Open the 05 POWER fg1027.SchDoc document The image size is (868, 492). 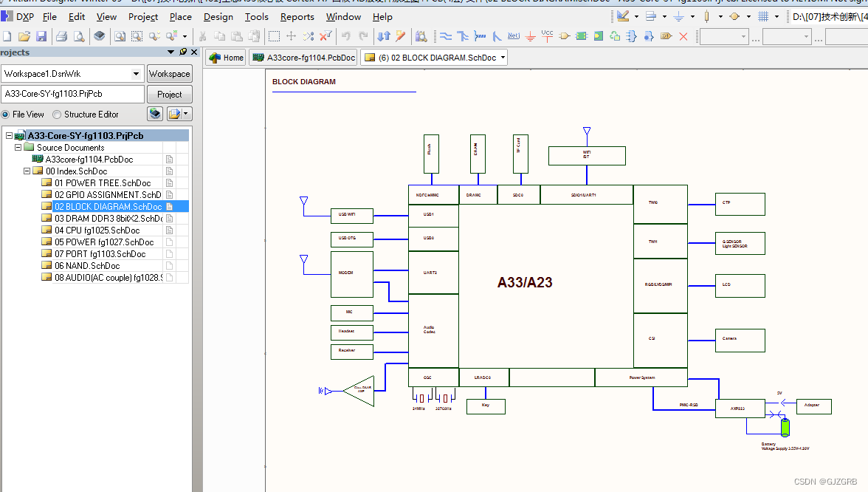point(103,242)
